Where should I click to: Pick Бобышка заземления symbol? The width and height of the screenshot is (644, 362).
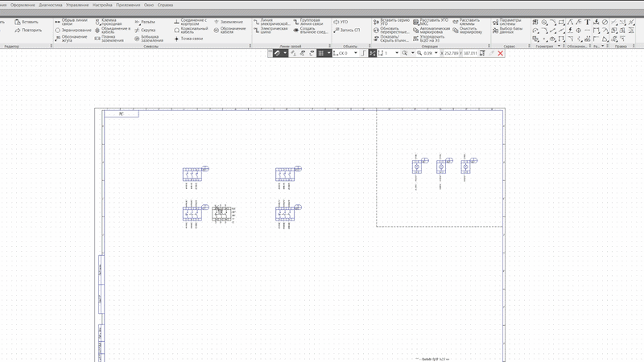click(149, 38)
